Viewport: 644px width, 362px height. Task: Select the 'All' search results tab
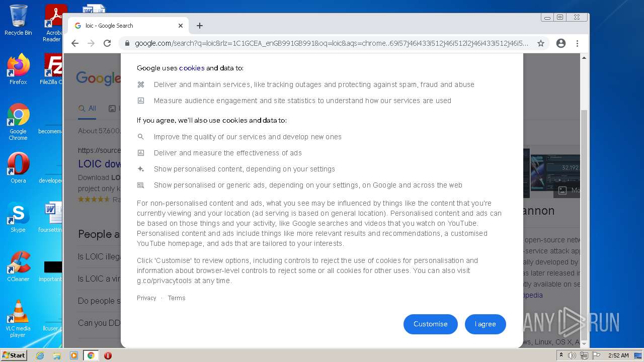click(87, 109)
